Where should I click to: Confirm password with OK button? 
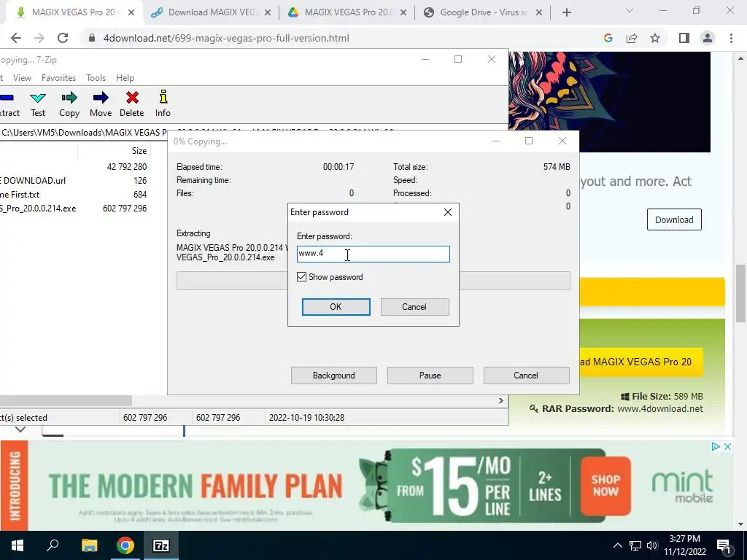[x=336, y=307]
